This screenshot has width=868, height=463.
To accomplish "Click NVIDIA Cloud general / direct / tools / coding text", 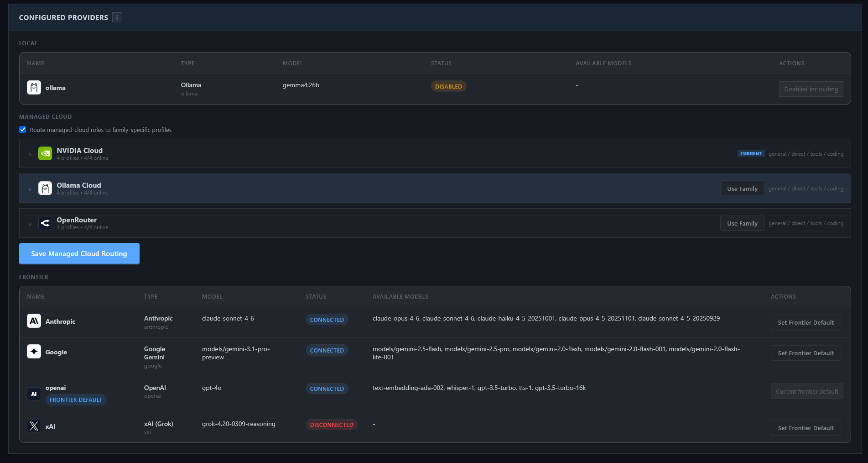I will click(x=806, y=154).
